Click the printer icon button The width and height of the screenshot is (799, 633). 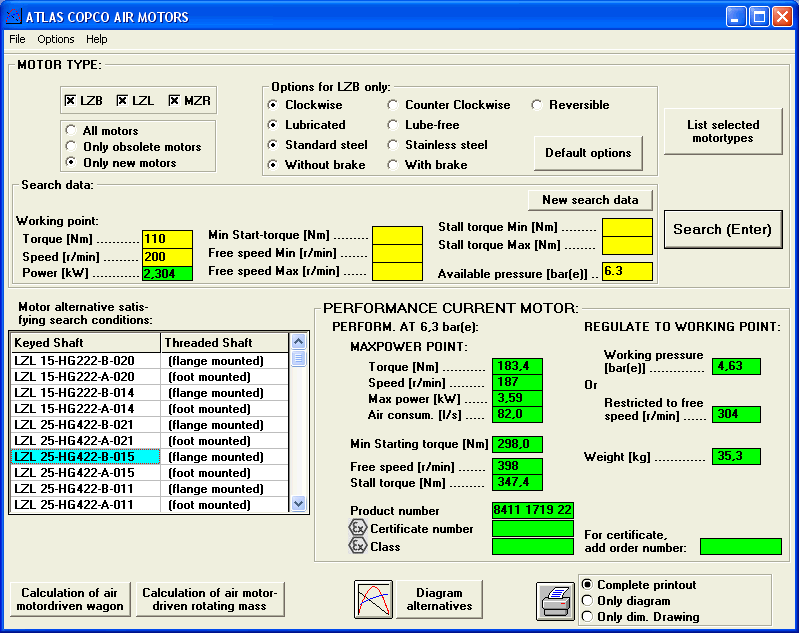555,600
